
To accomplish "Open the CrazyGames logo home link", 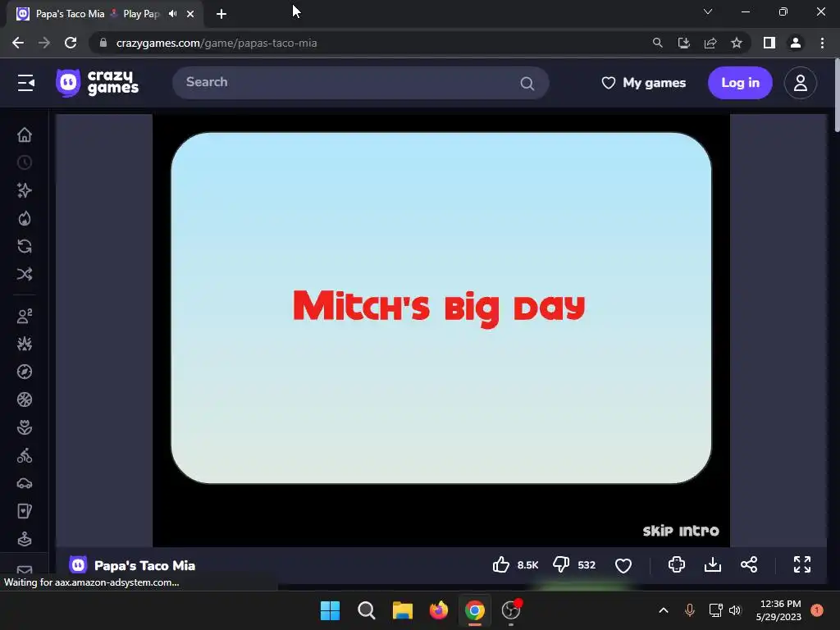I will coord(97,83).
